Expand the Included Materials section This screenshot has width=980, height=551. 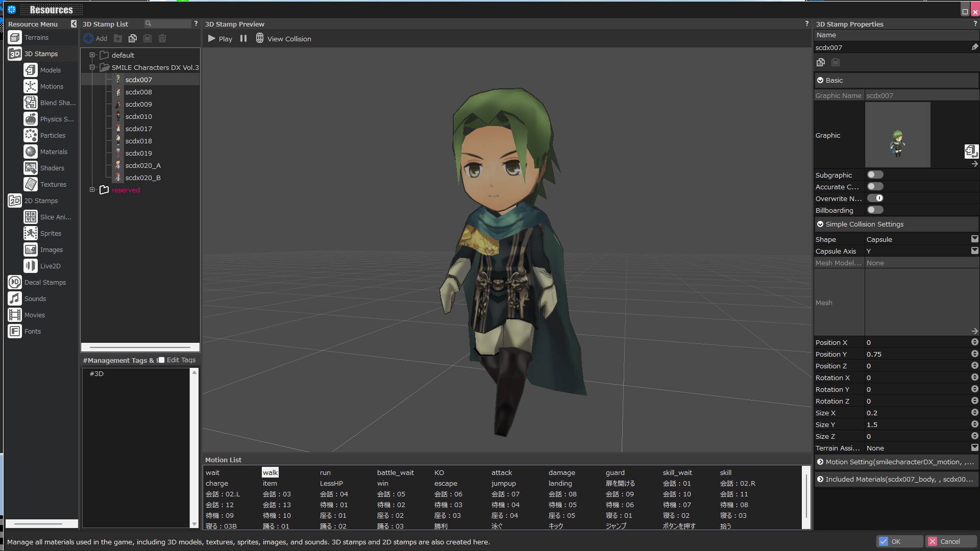pyautogui.click(x=820, y=480)
